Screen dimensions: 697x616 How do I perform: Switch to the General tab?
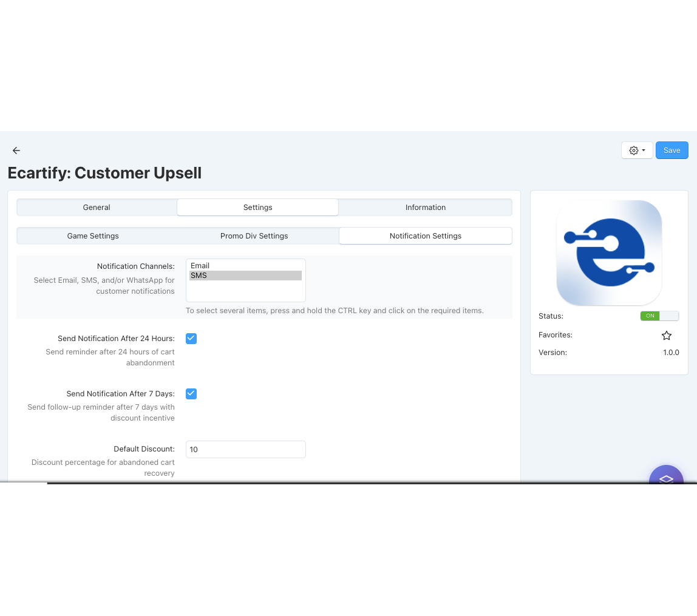point(97,208)
